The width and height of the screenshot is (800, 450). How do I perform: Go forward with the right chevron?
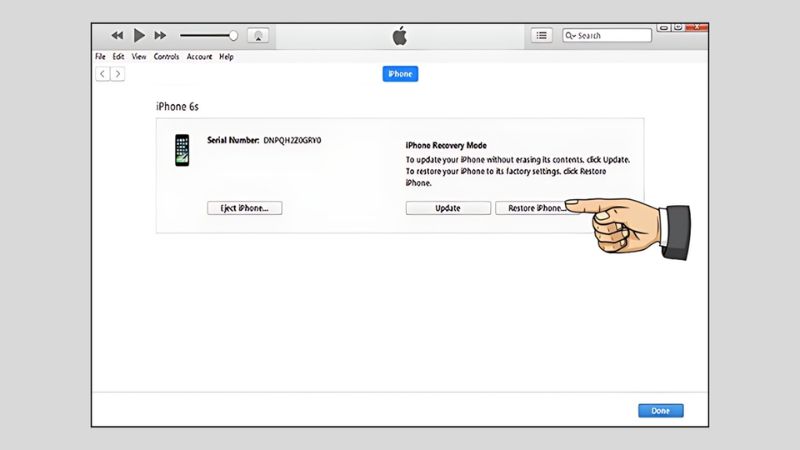tap(118, 74)
